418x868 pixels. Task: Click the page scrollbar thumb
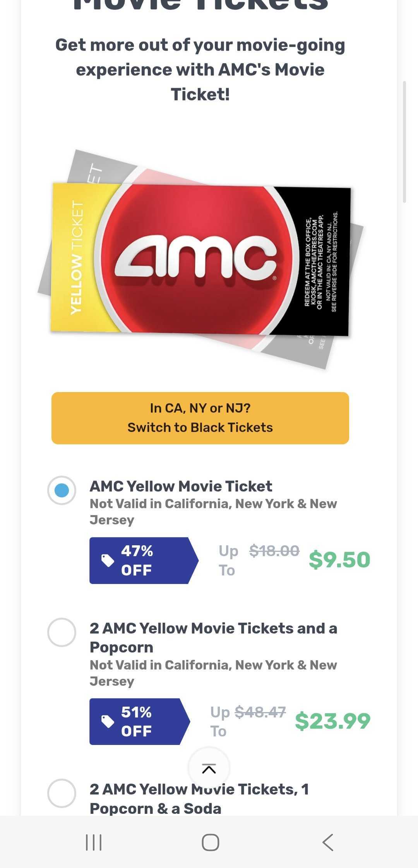point(404,142)
